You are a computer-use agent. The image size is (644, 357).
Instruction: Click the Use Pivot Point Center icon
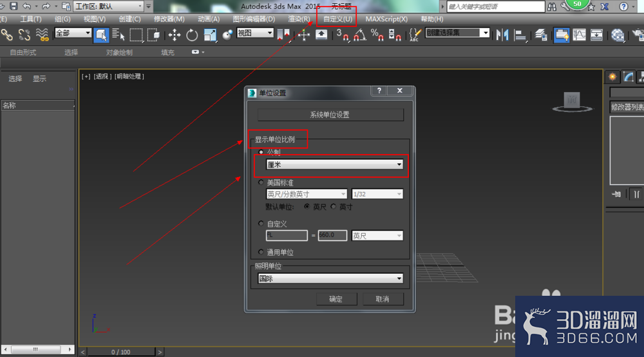point(283,35)
